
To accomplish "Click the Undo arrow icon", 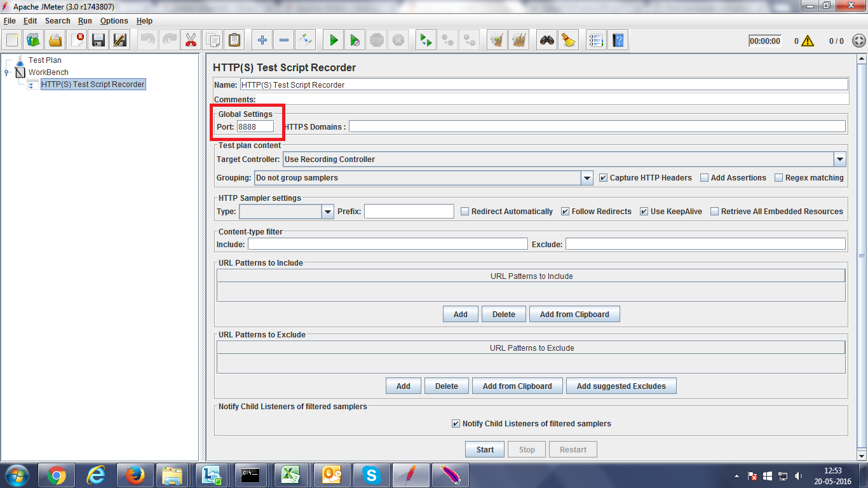I will pyautogui.click(x=148, y=41).
